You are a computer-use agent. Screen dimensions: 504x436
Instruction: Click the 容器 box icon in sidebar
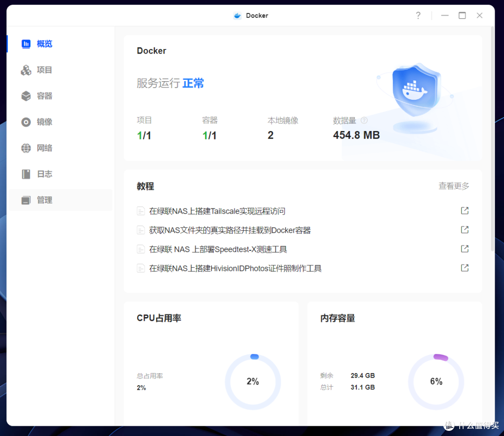tap(26, 96)
